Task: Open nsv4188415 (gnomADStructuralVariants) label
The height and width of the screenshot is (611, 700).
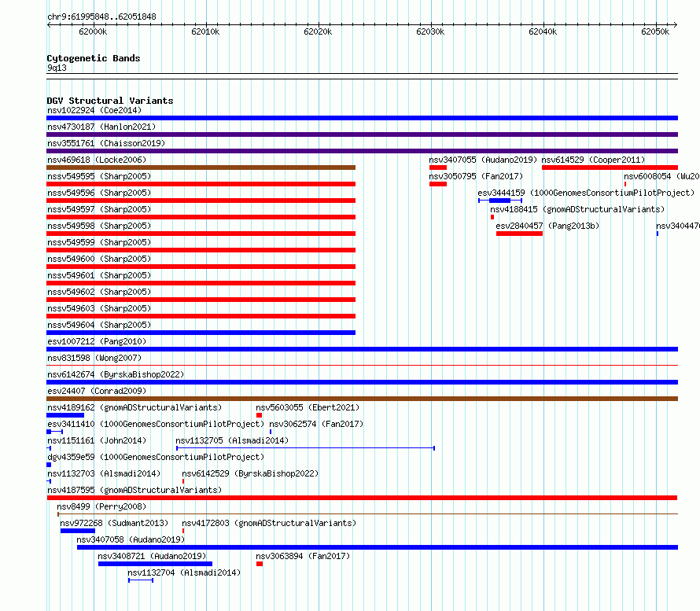Action: tap(577, 209)
